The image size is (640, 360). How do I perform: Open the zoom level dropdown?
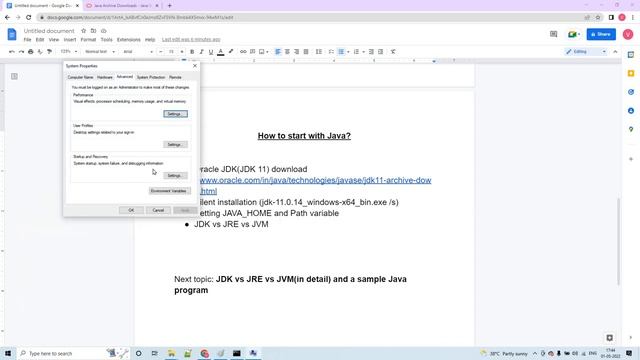coord(69,52)
